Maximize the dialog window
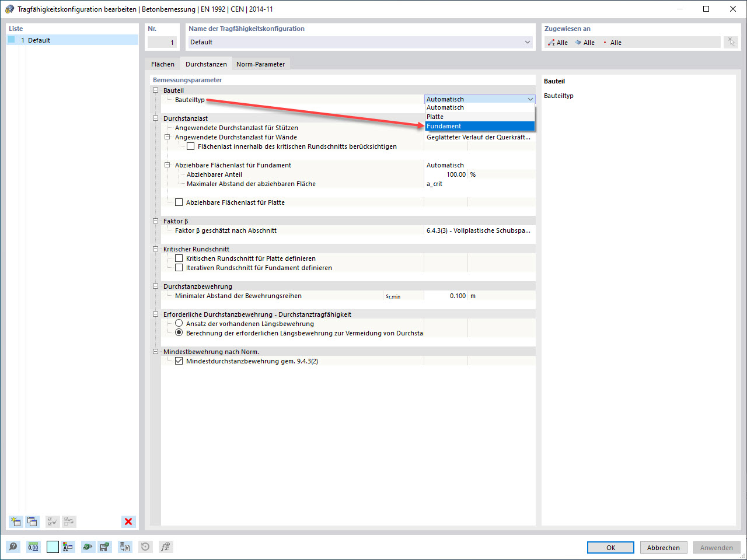This screenshot has height=560, width=747. click(x=706, y=9)
